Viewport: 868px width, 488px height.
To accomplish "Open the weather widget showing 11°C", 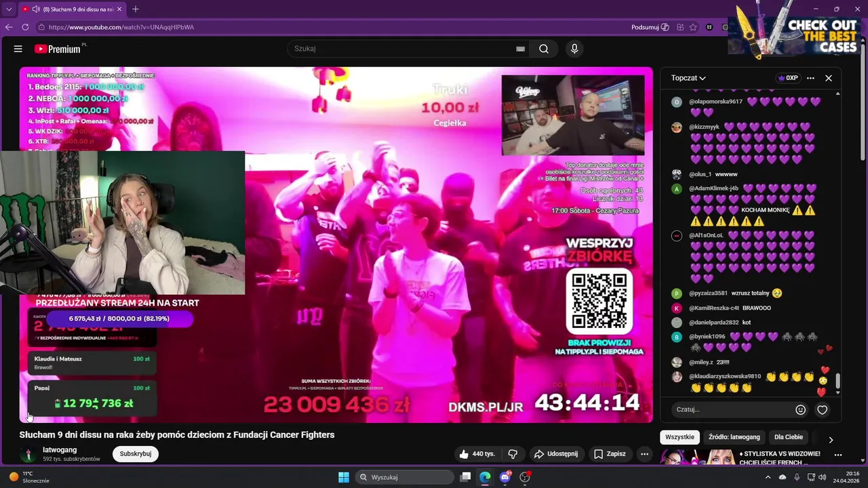I will 28,477.
